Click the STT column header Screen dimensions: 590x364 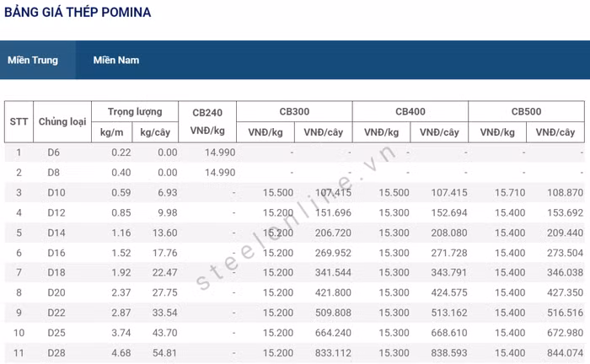pos(19,122)
